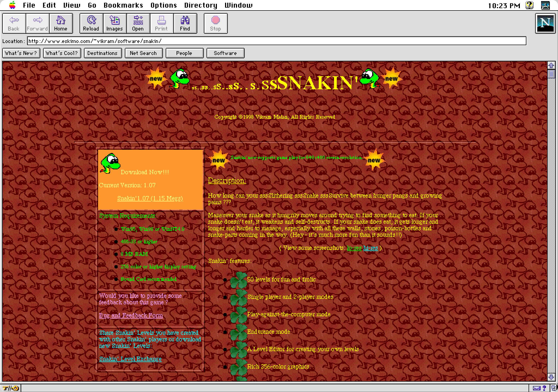
Task: Click the What's Cool? button
Action: tap(62, 53)
